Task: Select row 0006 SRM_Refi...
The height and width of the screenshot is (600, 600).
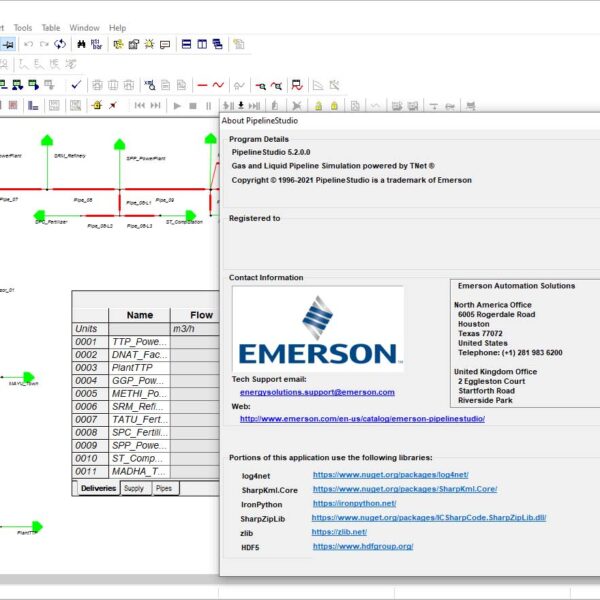Action: coord(145,406)
